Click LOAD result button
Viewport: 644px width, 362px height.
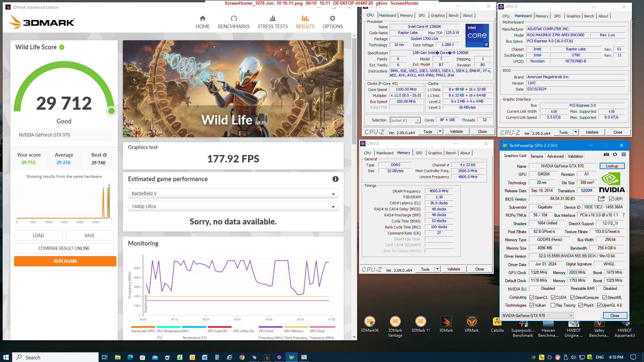point(38,236)
